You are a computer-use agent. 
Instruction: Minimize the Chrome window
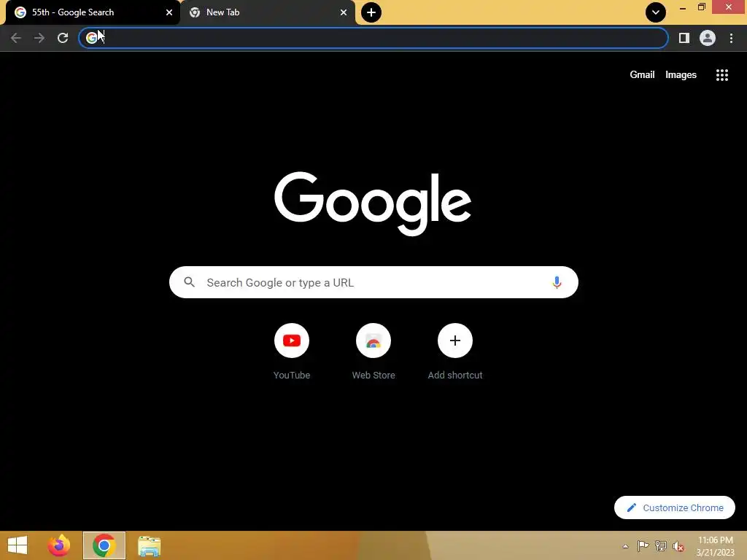click(x=683, y=7)
